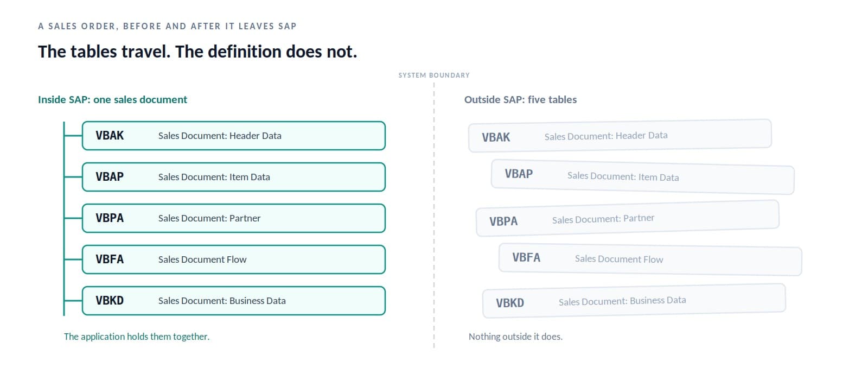This screenshot has height=380, width=868.
Task: Click 'Sales Document: Header Data' text inside SAP
Action: pyautogui.click(x=220, y=136)
